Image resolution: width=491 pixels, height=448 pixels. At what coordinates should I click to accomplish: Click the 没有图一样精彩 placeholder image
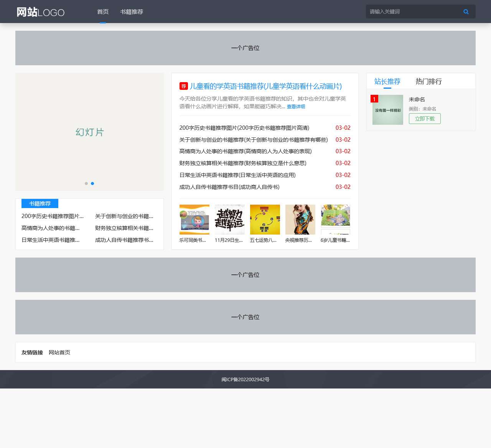click(387, 110)
